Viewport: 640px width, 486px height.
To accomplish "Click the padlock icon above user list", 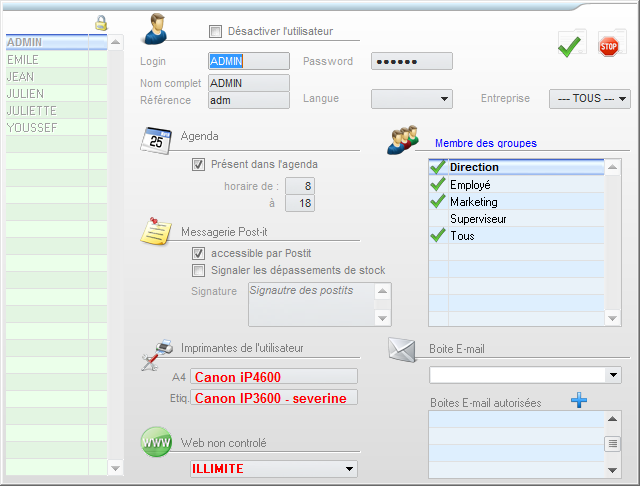I will (x=100, y=22).
